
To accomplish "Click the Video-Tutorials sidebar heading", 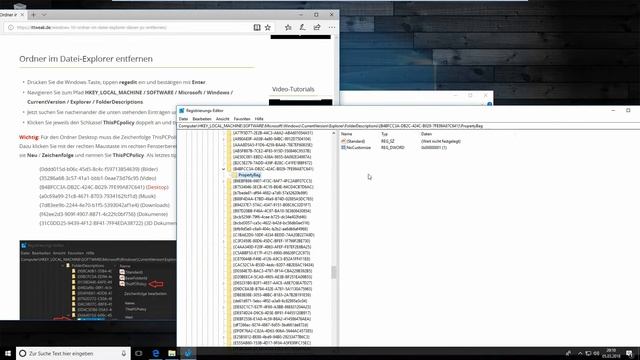I will click(x=293, y=89).
